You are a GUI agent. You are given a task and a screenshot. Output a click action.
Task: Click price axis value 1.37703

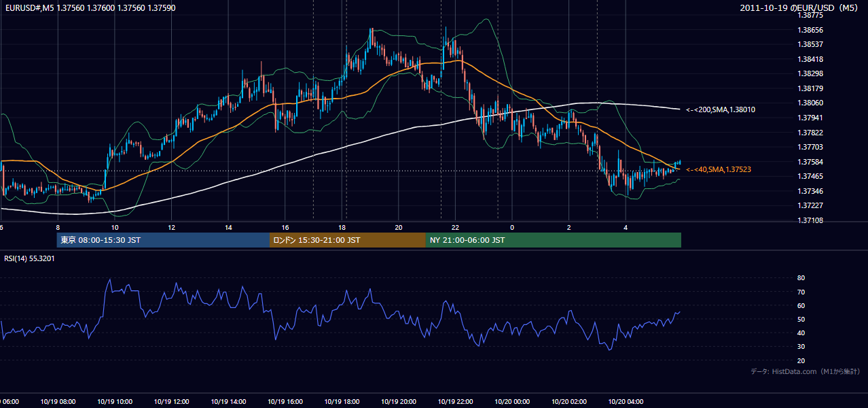(x=810, y=147)
